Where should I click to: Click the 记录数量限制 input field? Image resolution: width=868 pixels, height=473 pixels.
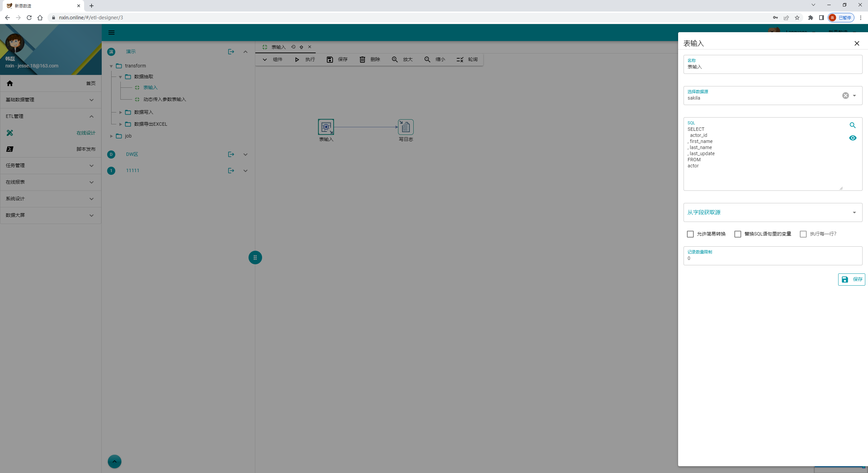click(x=772, y=258)
